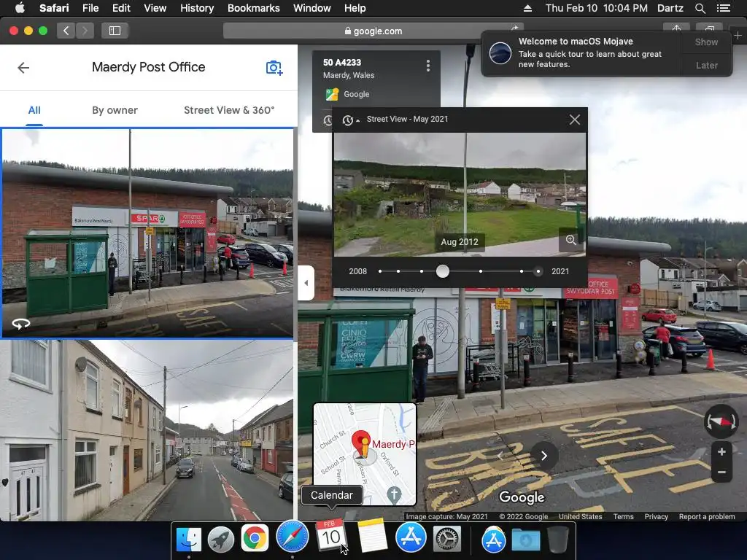The height and width of the screenshot is (560, 747).
Task: Open Finder from the Dock
Action: (189, 539)
